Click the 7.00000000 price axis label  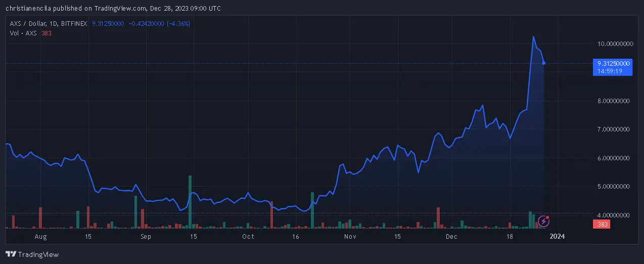(615, 129)
